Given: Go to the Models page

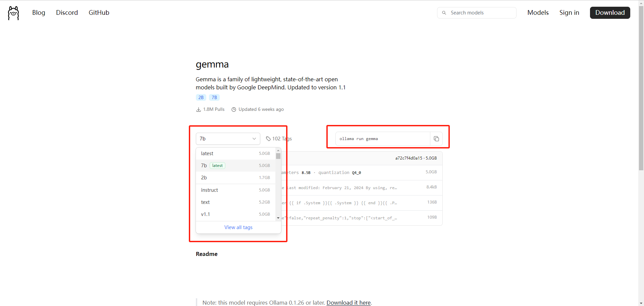Looking at the screenshot, I should (x=538, y=12).
